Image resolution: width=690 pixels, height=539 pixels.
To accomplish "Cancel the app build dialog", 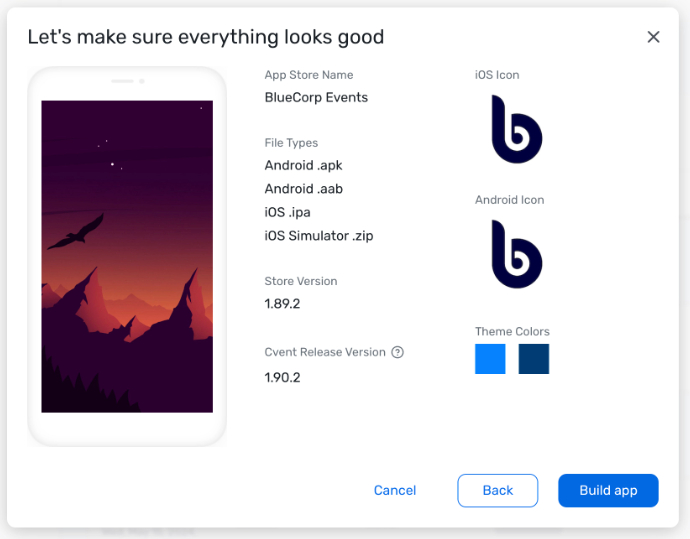I will point(395,490).
